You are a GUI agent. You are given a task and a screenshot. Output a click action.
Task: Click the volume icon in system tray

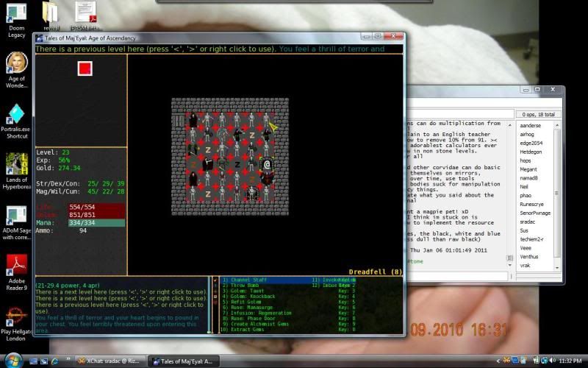[552, 361]
